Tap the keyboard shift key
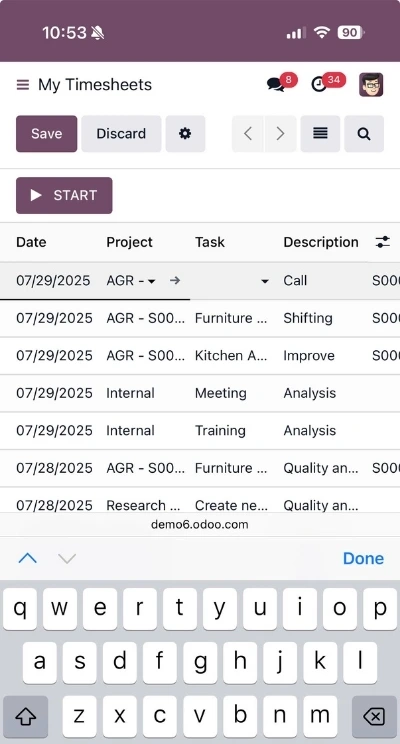The image size is (400, 744). click(x=26, y=716)
